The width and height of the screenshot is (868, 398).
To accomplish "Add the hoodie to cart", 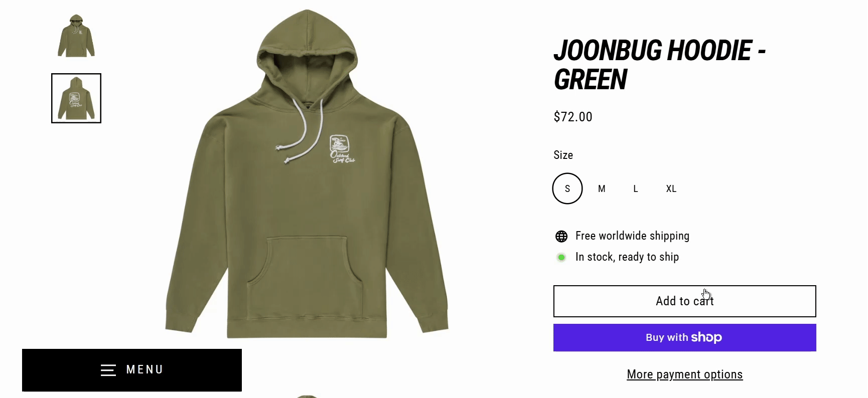I will pyautogui.click(x=684, y=301).
